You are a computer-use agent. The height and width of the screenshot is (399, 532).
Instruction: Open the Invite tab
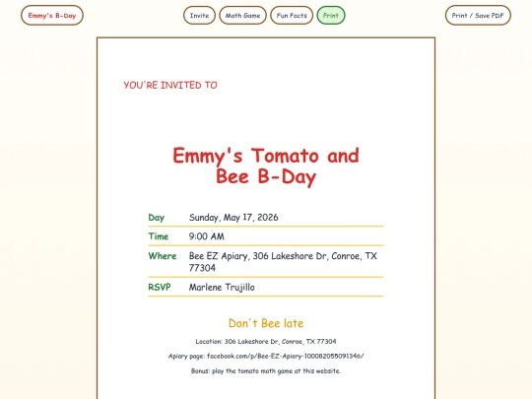(199, 15)
